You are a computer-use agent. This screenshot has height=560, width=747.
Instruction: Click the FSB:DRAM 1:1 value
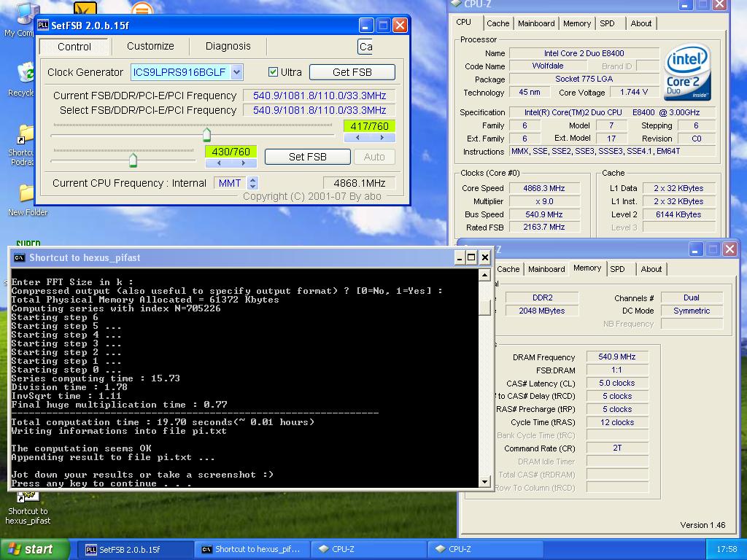tap(617, 370)
